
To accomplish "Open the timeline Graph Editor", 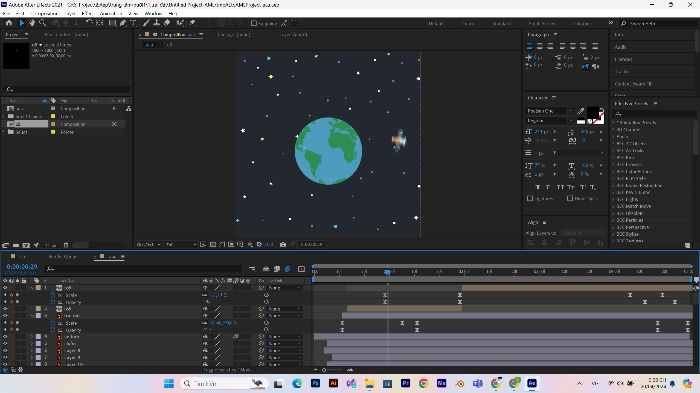I will (301, 269).
